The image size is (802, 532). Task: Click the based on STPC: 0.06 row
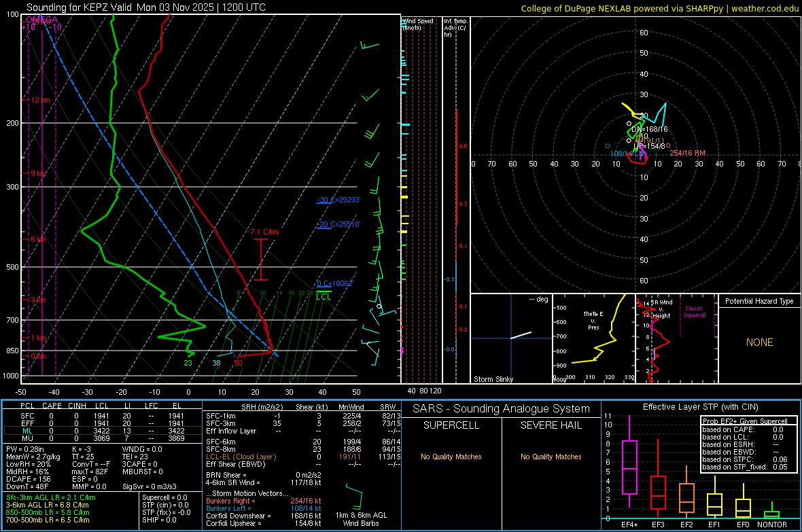pyautogui.click(x=745, y=459)
